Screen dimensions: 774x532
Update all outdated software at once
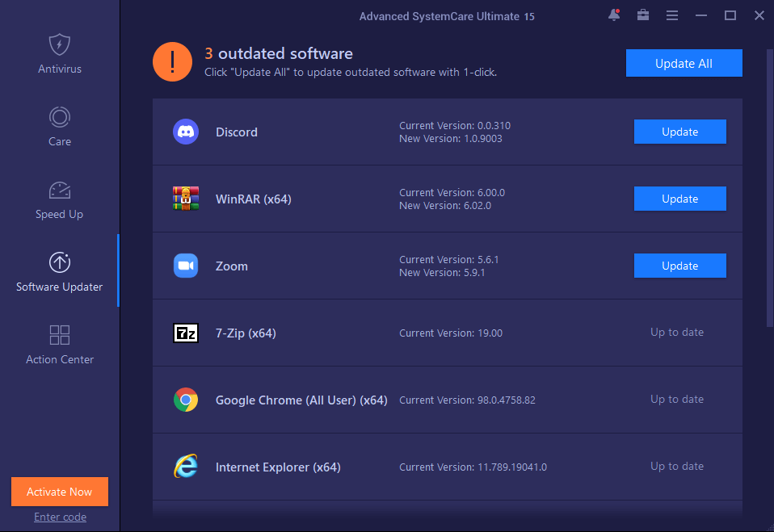click(684, 63)
